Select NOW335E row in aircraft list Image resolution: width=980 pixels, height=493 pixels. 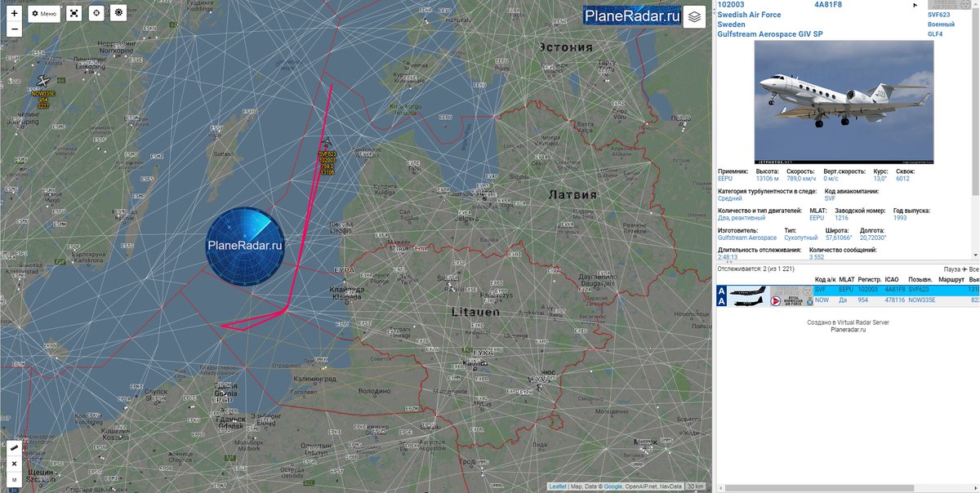(848, 300)
